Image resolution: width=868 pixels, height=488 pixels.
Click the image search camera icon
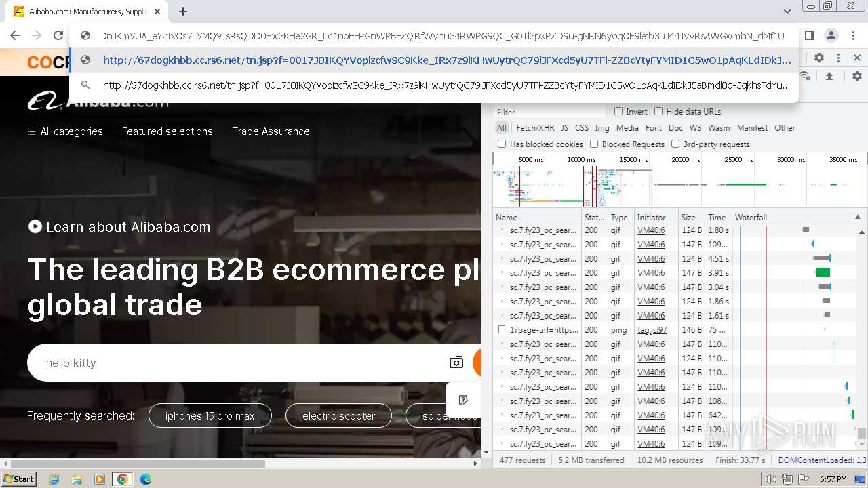pos(456,363)
